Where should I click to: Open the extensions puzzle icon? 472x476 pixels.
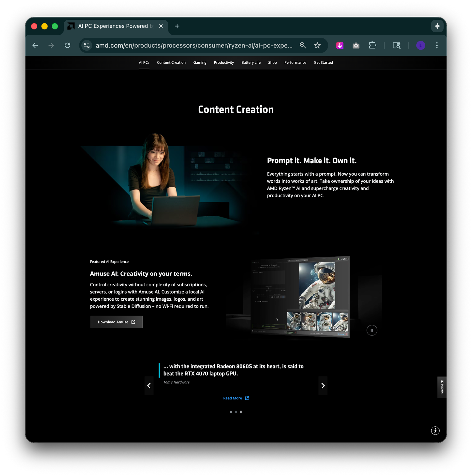pos(372,45)
